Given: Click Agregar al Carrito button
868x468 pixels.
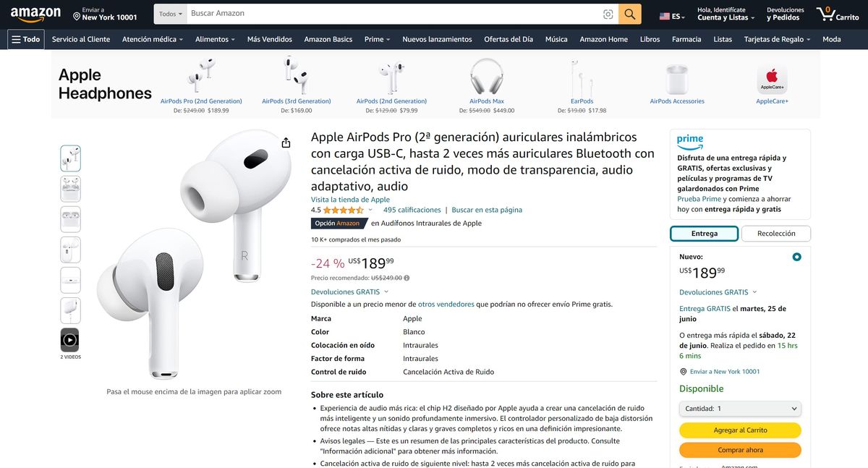Looking at the screenshot, I should (x=740, y=430).
